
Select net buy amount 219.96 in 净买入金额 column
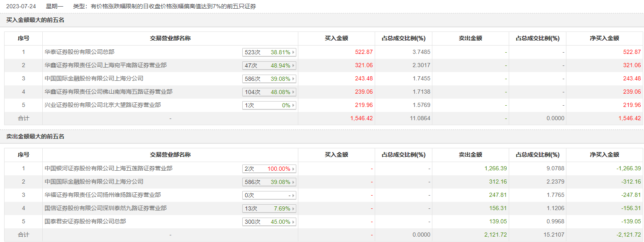tap(632, 105)
